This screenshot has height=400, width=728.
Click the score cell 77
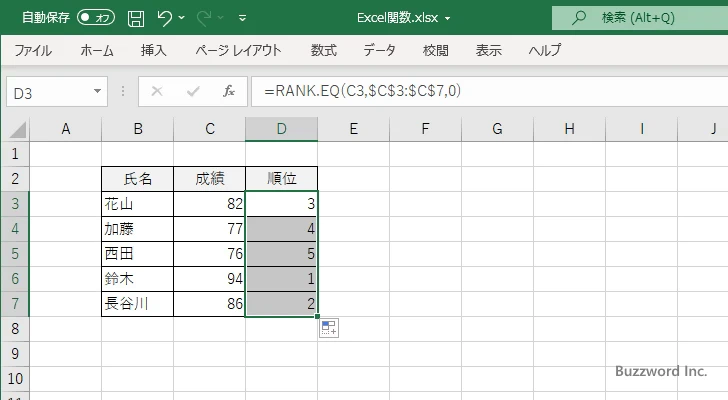point(209,229)
